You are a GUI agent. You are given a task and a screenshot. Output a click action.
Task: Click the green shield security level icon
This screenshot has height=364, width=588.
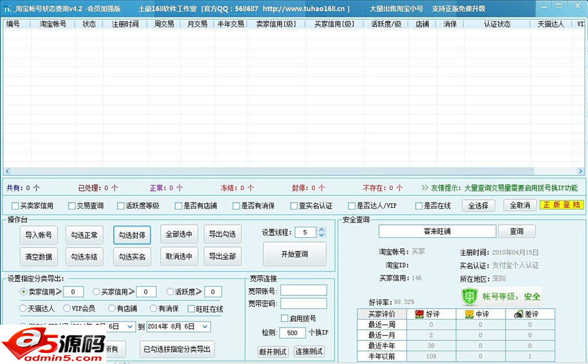coord(469,296)
